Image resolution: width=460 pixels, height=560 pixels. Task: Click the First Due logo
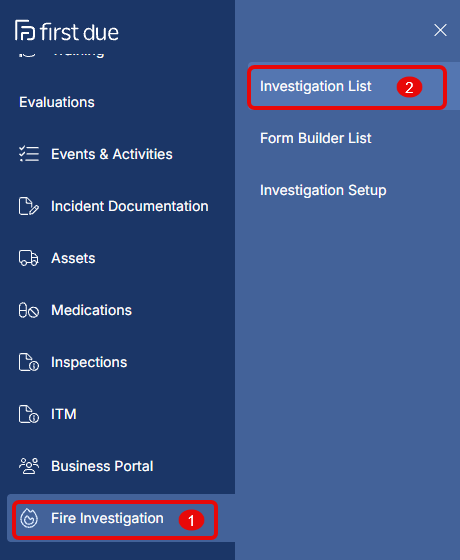[67, 31]
